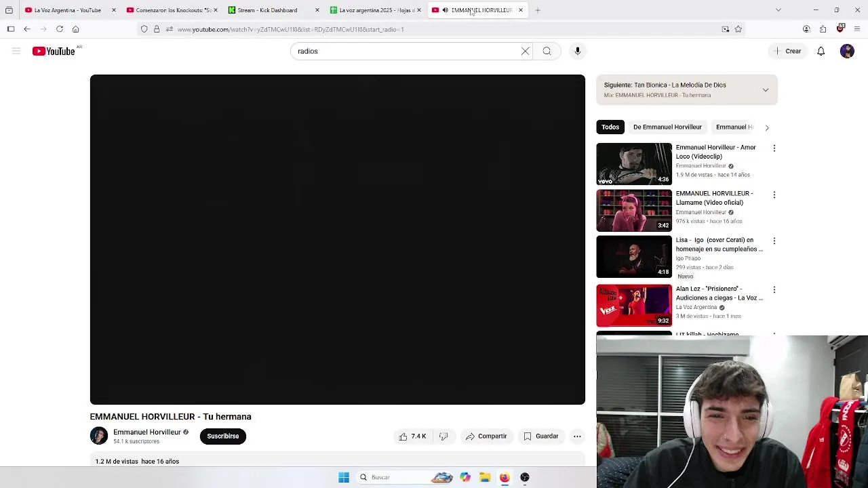Viewport: 868px width, 488px height.
Task: Toggle the browser sidebar icon
Action: tap(11, 29)
